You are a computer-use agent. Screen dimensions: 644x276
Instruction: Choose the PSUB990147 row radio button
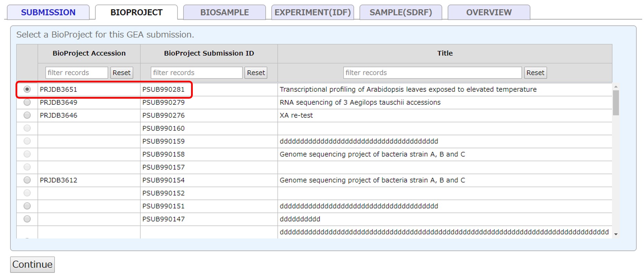point(27,219)
